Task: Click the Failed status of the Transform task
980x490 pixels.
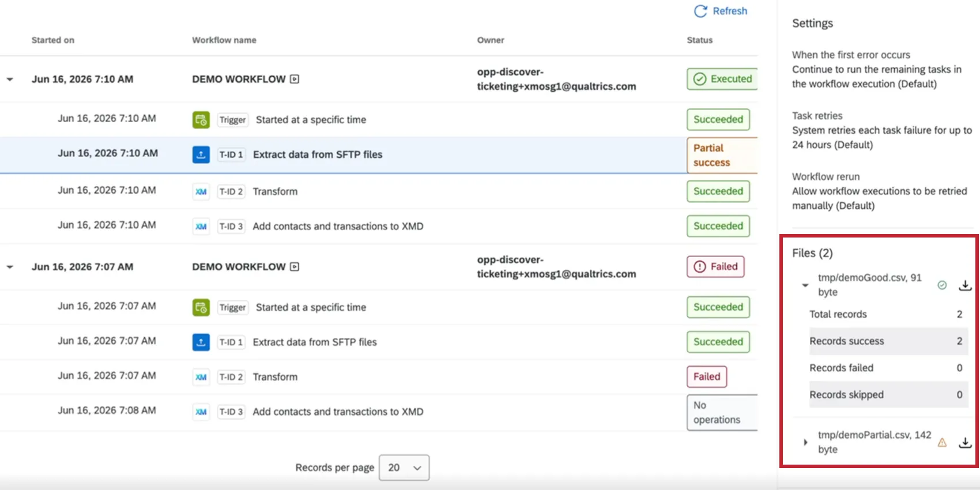Action: click(x=707, y=376)
